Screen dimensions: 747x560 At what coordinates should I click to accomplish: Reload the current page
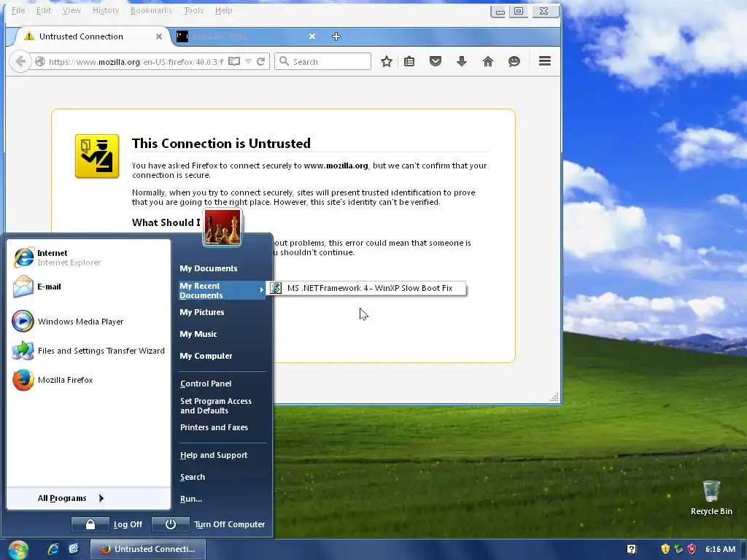point(260,61)
